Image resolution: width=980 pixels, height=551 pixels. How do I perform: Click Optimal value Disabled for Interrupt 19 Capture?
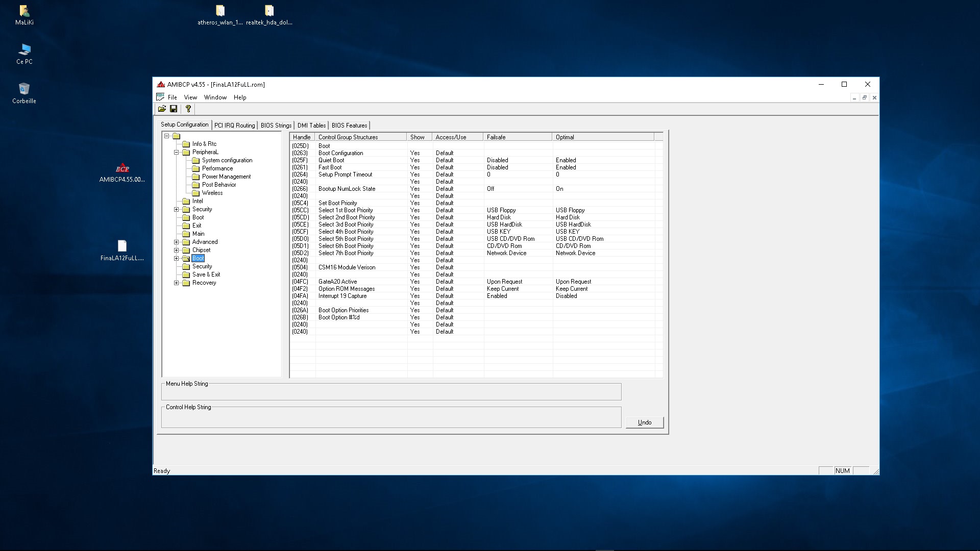(x=567, y=296)
